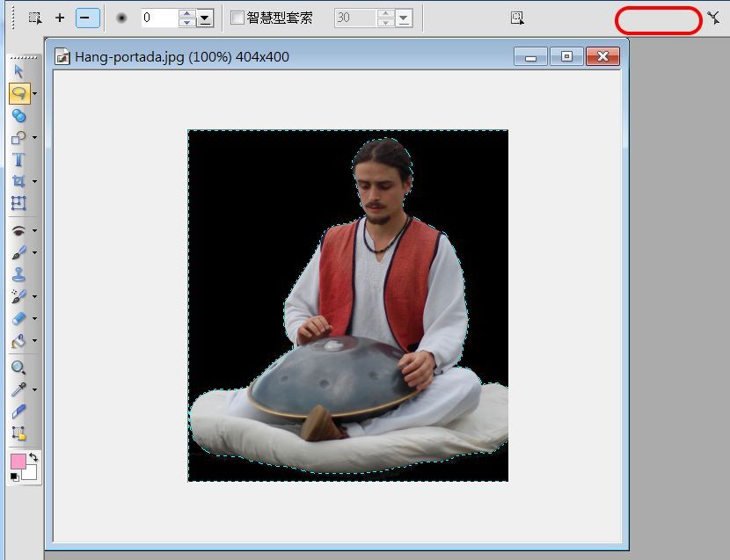This screenshot has width=730, height=560.
Task: Increase soft edge value with up arrow
Action: click(187, 14)
